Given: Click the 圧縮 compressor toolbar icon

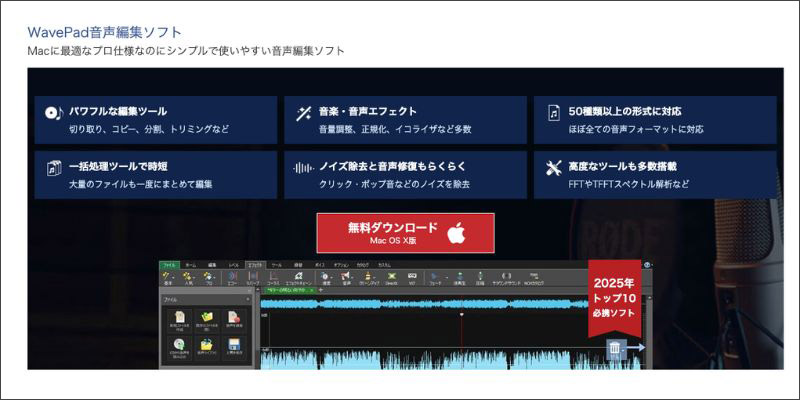Looking at the screenshot, I should [x=480, y=278].
